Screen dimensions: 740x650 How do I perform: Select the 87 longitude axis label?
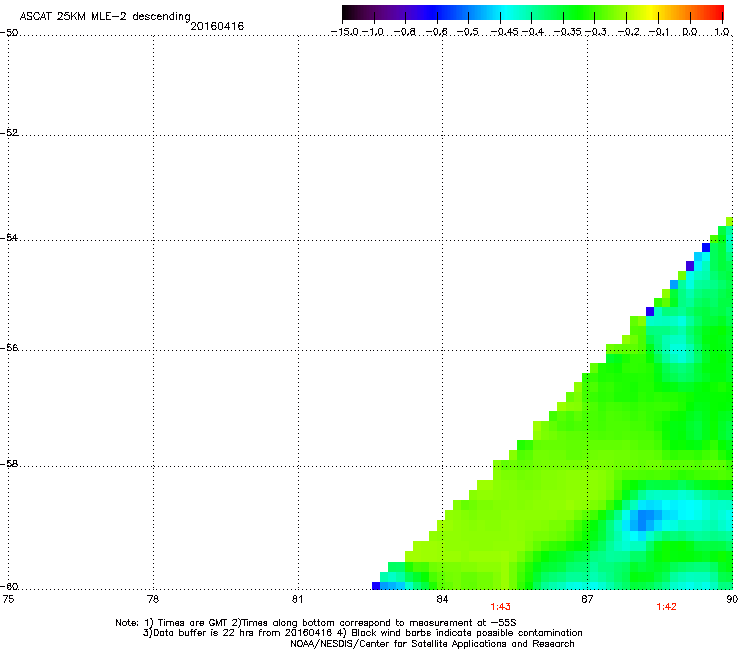[587, 599]
